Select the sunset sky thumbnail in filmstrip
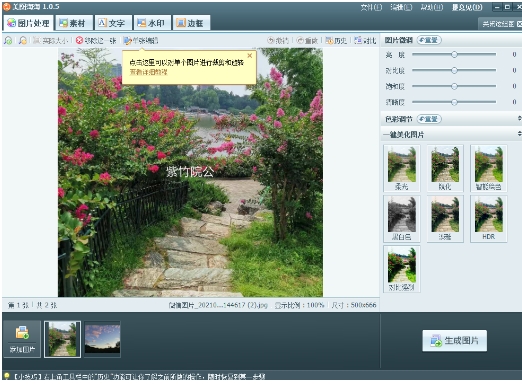 [x=102, y=339]
